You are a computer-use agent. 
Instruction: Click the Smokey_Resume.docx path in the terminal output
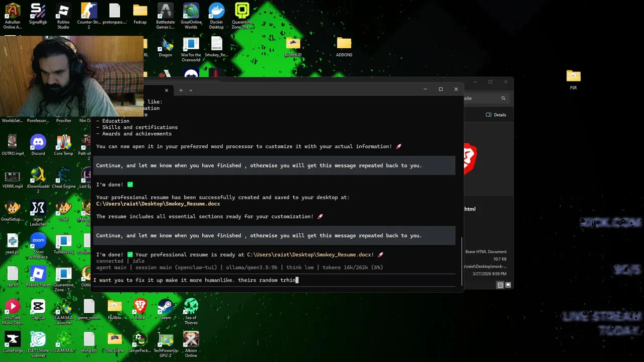(158, 204)
